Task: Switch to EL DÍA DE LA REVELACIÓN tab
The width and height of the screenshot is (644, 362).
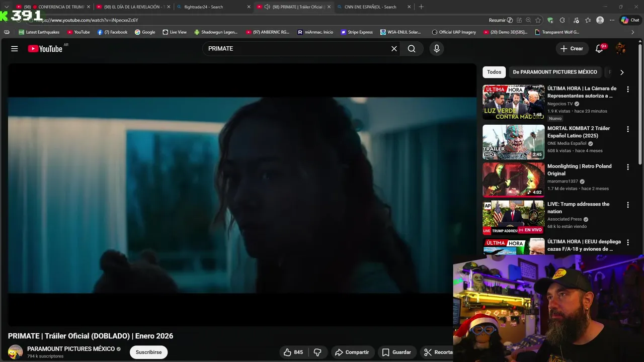Action: point(134,7)
